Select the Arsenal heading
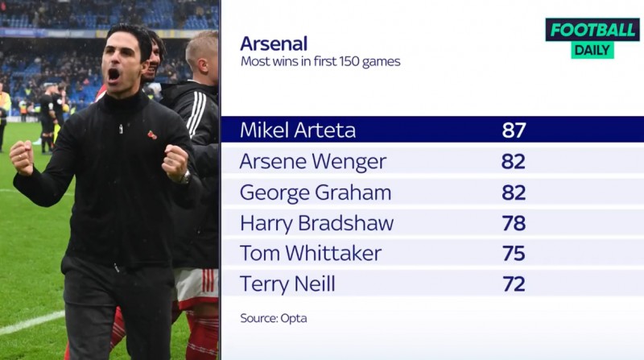This screenshot has height=360, width=644. [x=274, y=43]
